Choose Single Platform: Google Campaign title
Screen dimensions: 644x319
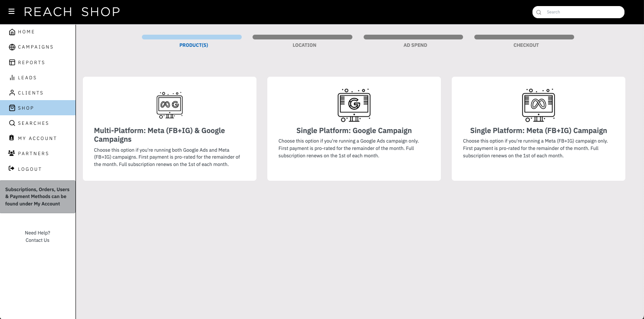pos(354,130)
